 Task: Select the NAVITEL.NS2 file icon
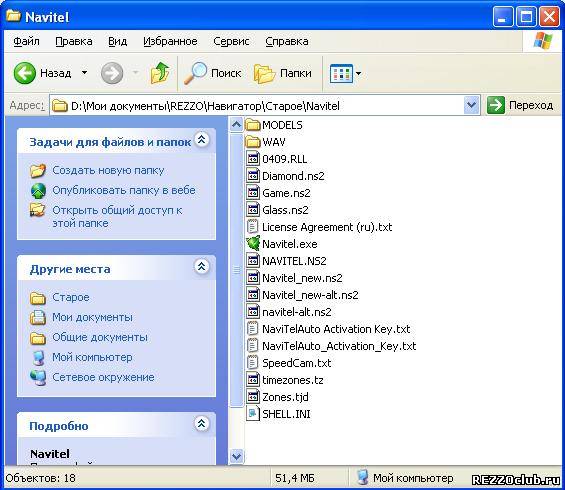pyautogui.click(x=253, y=260)
